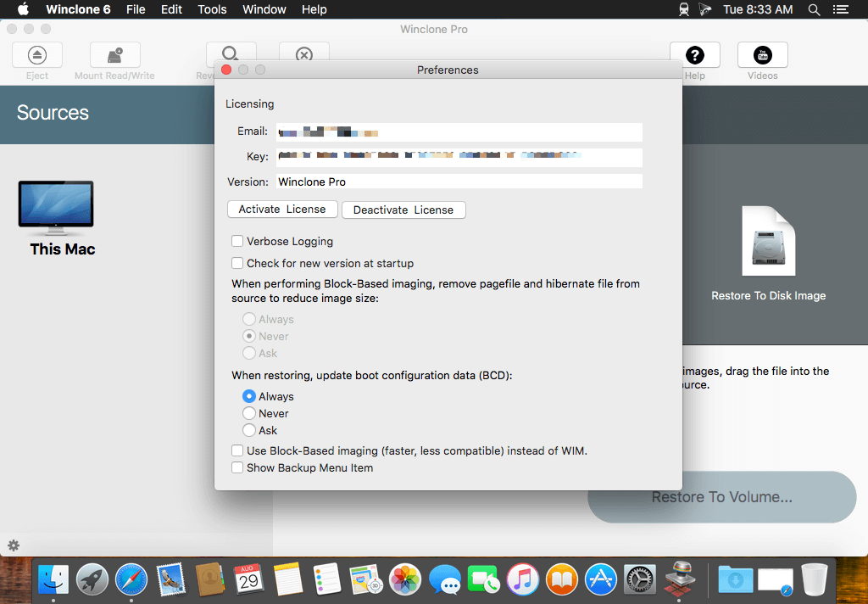Open the Tools menu
This screenshot has width=868, height=604.
212,9
